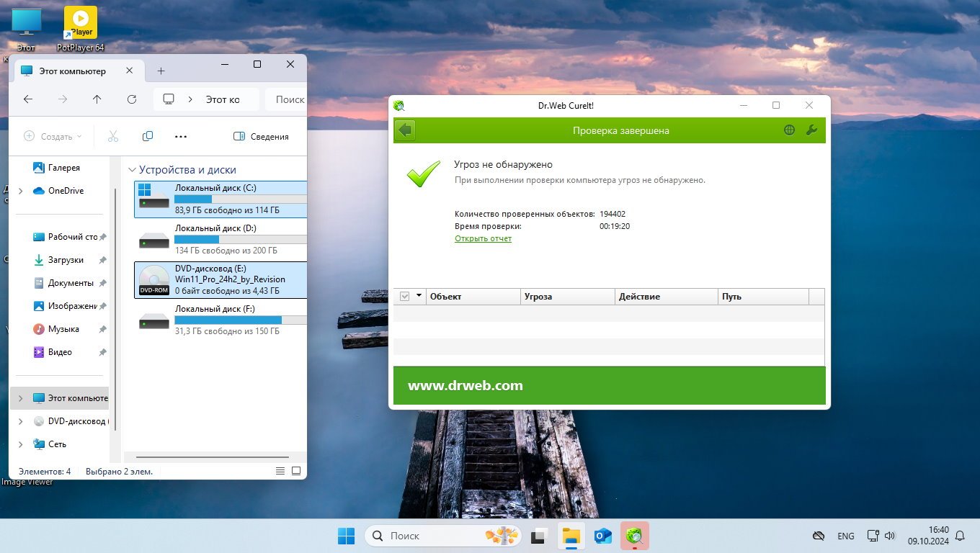Expand the OneDrive tree node

pyautogui.click(x=20, y=191)
